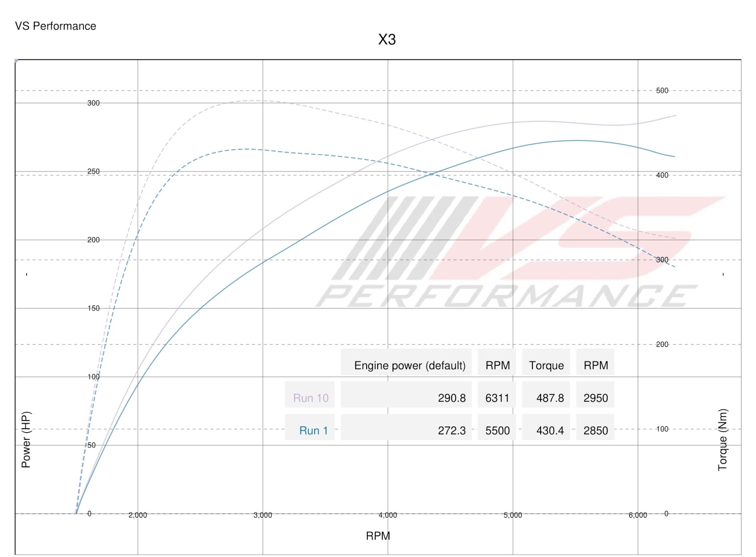The image size is (756, 557).
Task: Open the Engine power (default) column header
Action: click(411, 365)
